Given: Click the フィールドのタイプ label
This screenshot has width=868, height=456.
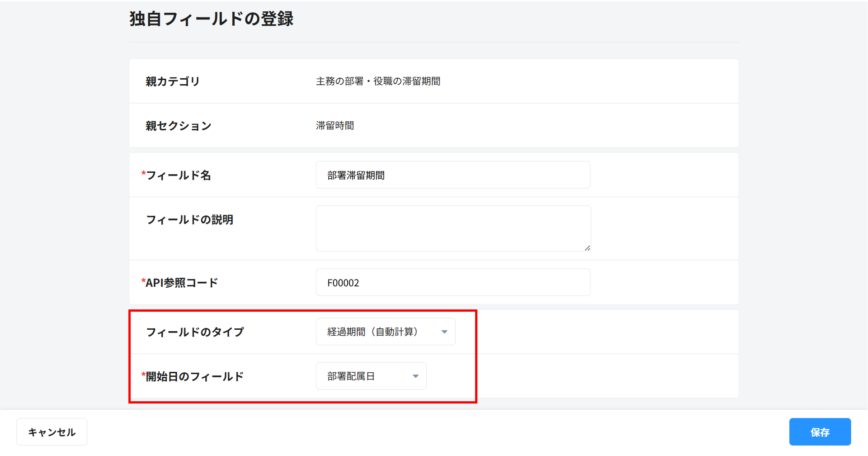Looking at the screenshot, I should pos(195,332).
